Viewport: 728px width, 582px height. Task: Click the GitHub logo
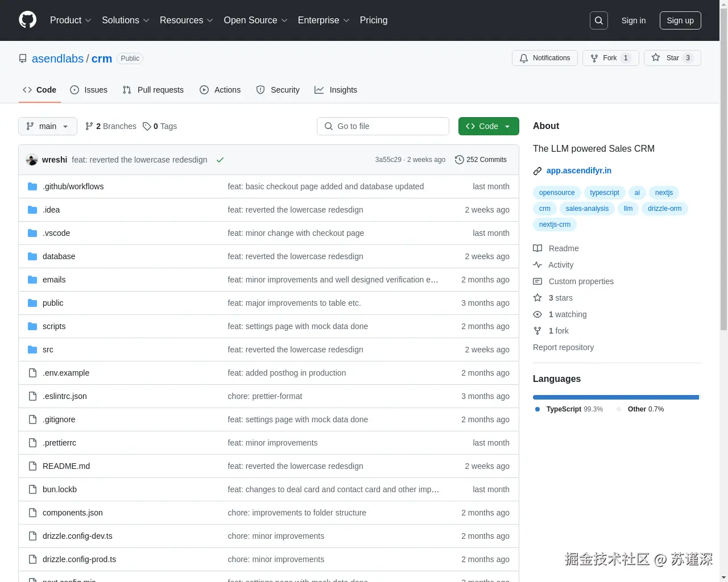click(27, 20)
